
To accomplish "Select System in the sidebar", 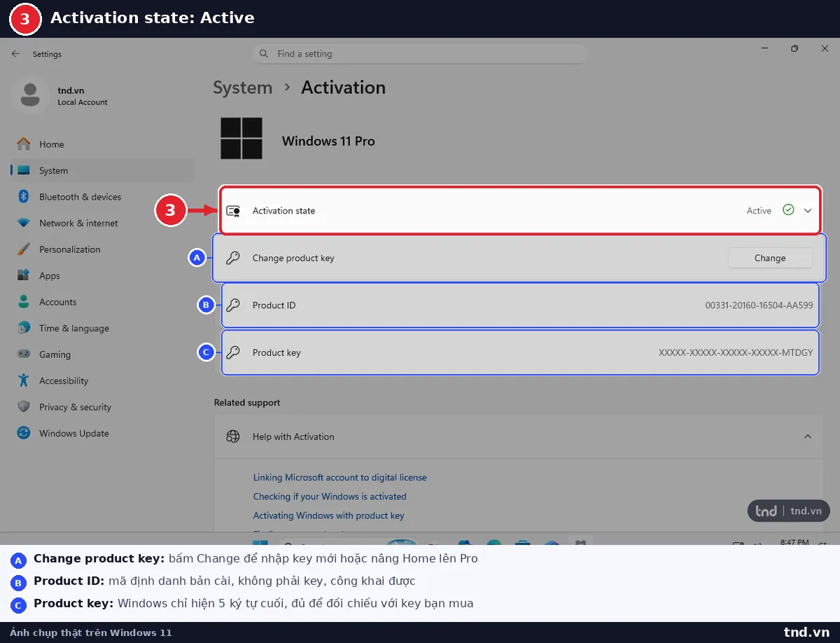I will tap(102, 170).
